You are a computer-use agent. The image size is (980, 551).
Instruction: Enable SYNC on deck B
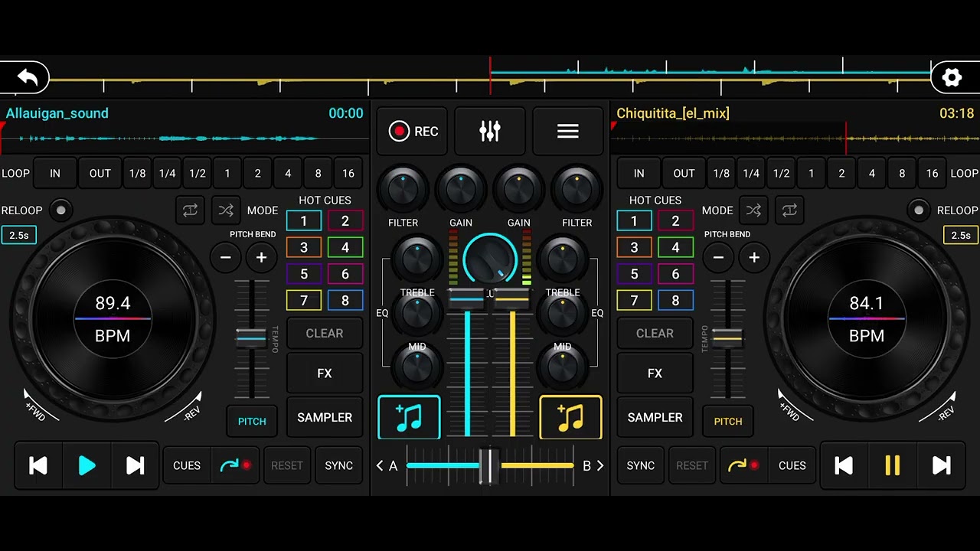(x=641, y=465)
